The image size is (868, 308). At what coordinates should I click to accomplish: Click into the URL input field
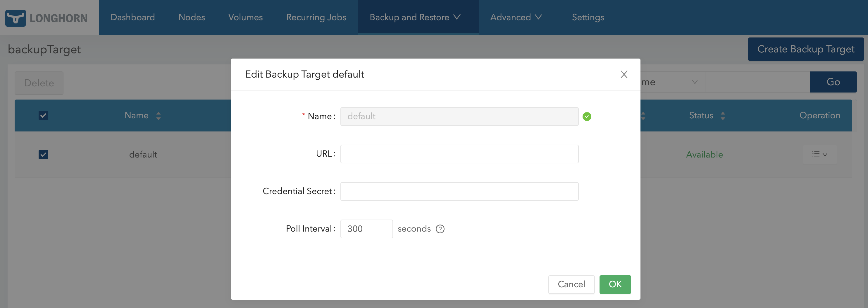click(459, 154)
